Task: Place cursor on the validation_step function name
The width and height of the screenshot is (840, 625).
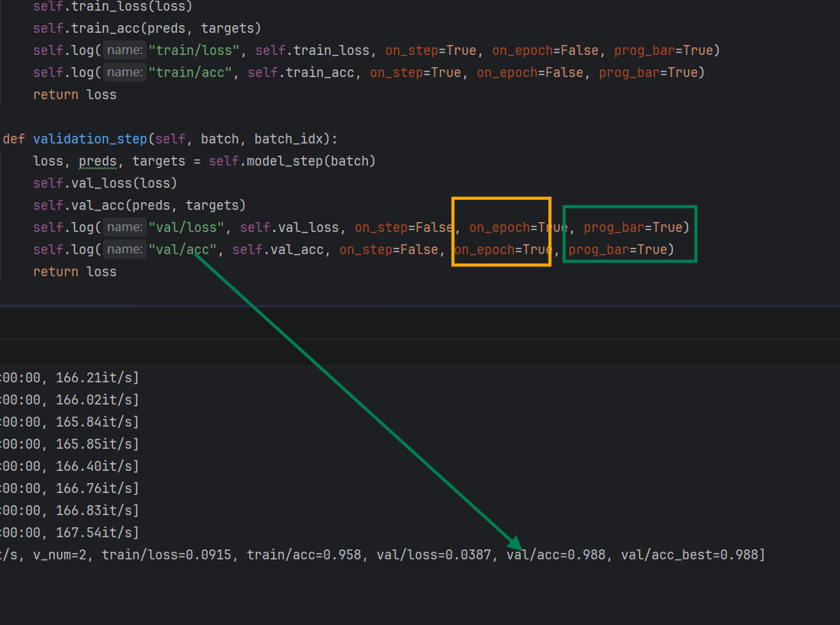Action: [90, 139]
